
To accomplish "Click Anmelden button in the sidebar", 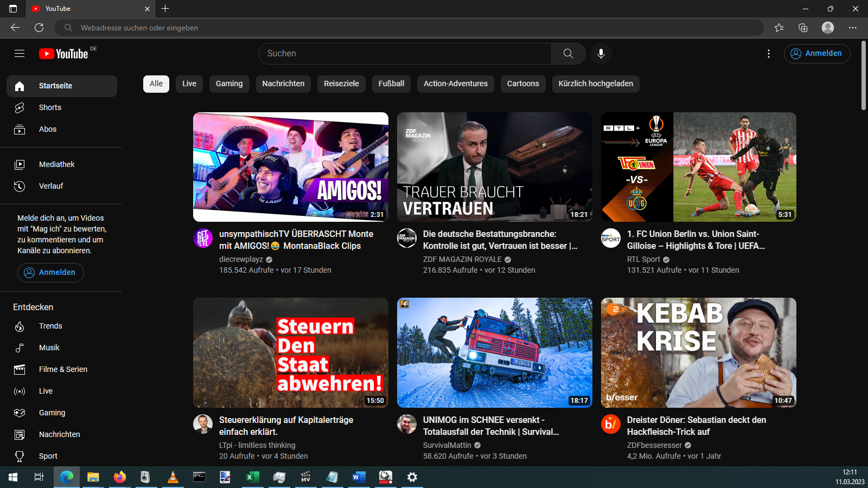I will [50, 273].
